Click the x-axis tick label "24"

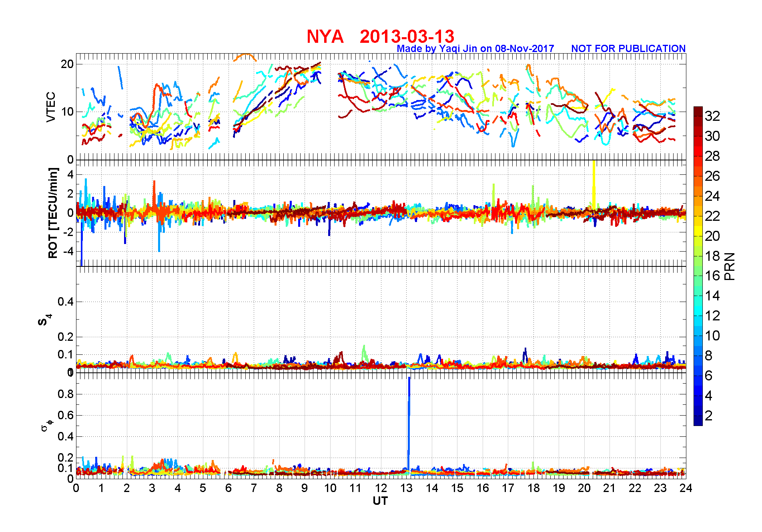point(686,488)
